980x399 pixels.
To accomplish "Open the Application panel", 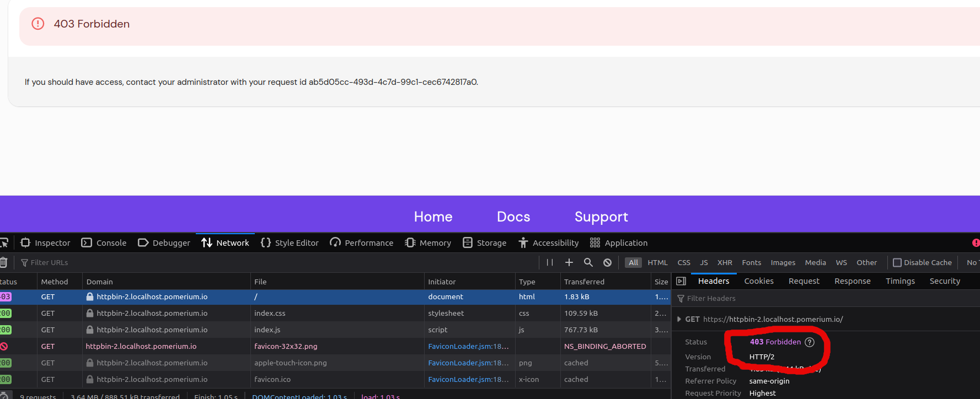I will coord(619,242).
